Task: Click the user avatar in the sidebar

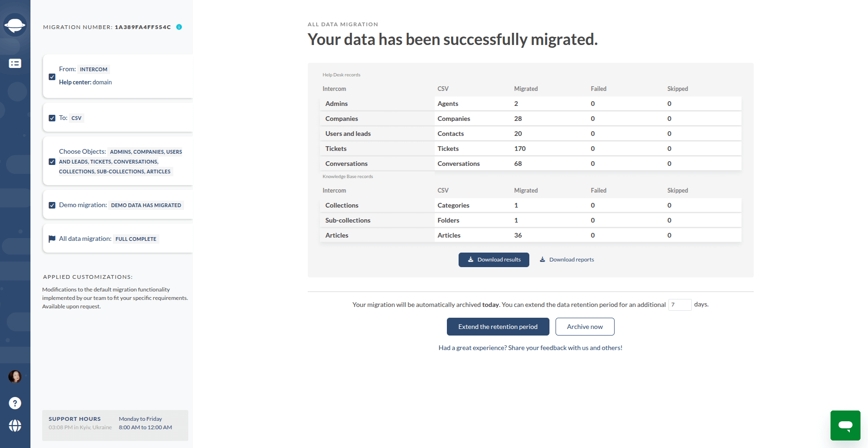Action: click(15, 377)
